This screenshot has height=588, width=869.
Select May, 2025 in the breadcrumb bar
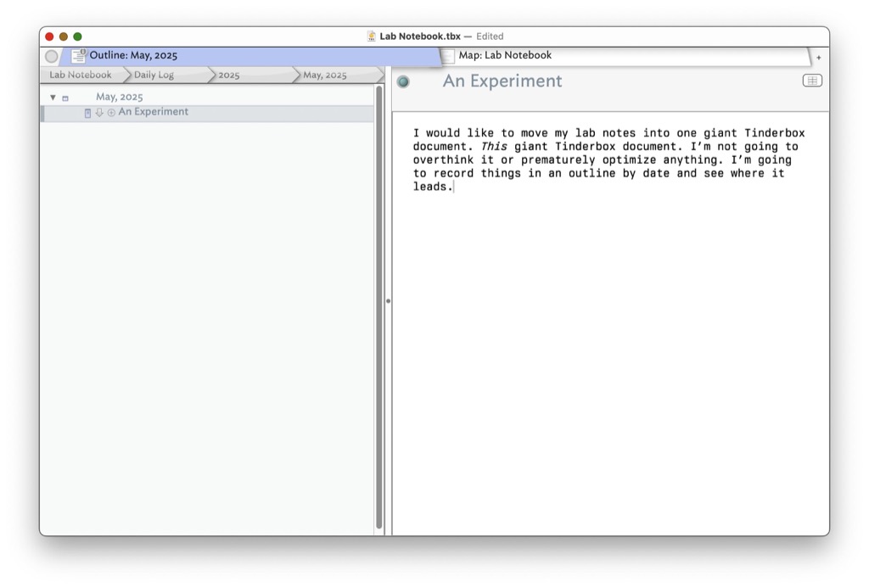325,75
